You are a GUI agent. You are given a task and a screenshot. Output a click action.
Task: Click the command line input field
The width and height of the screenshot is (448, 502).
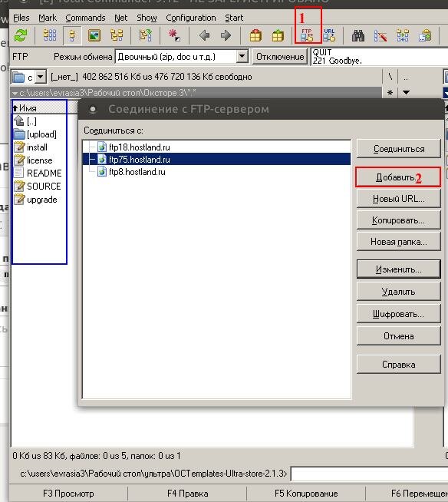pyautogui.click(x=370, y=474)
